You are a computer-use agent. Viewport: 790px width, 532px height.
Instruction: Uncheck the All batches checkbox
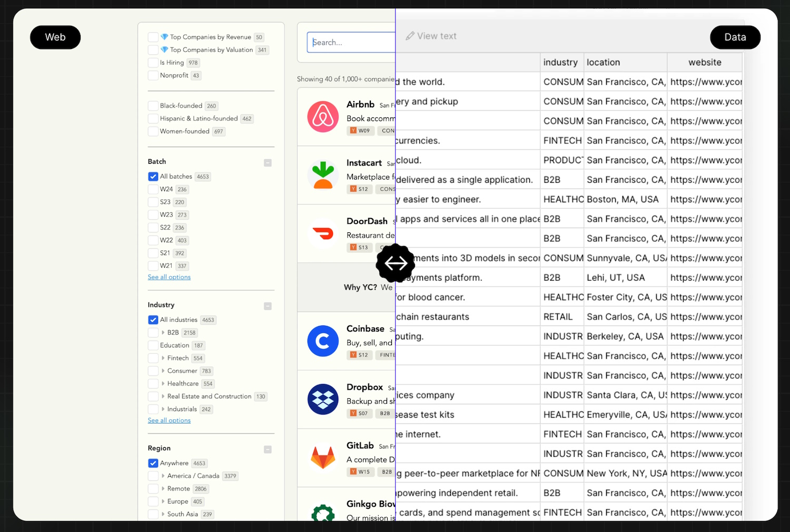pyautogui.click(x=153, y=176)
